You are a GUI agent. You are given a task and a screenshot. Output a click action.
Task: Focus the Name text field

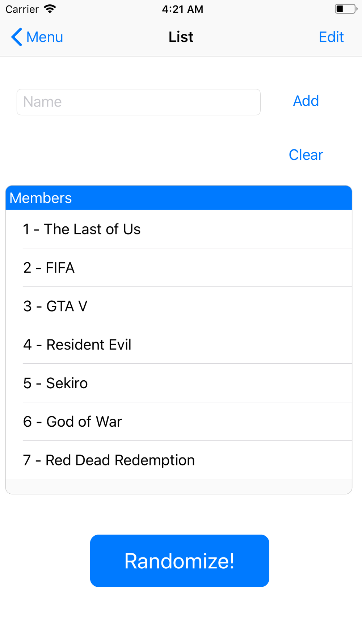(138, 102)
